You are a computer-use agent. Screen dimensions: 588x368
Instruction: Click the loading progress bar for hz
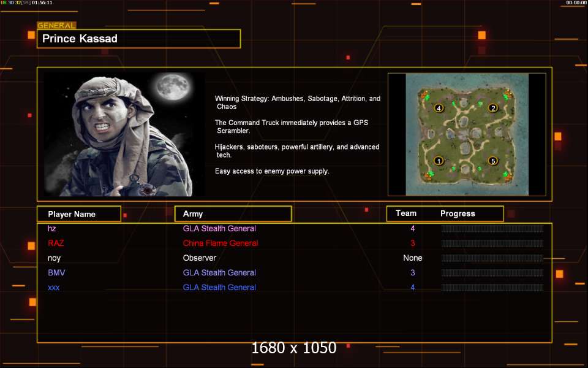point(492,229)
